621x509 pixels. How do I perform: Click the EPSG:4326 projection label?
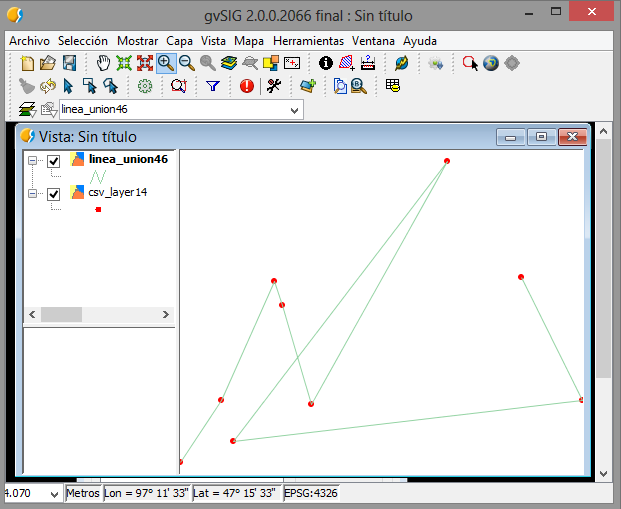[310, 494]
